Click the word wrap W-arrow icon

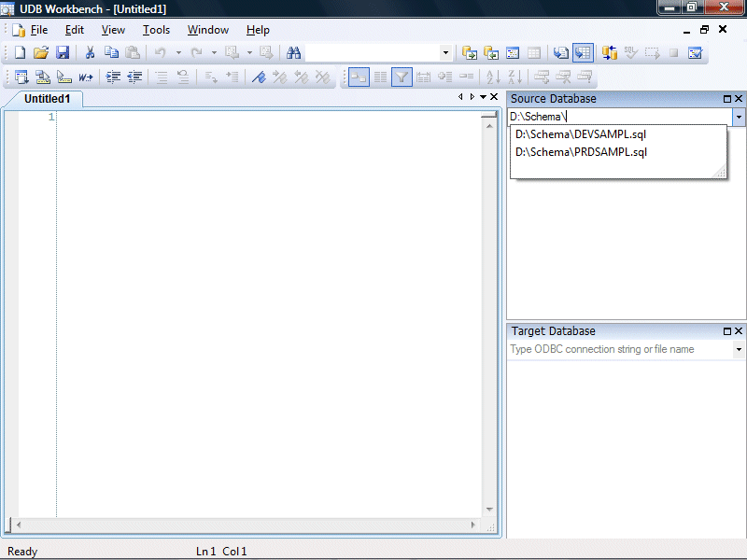(x=86, y=77)
